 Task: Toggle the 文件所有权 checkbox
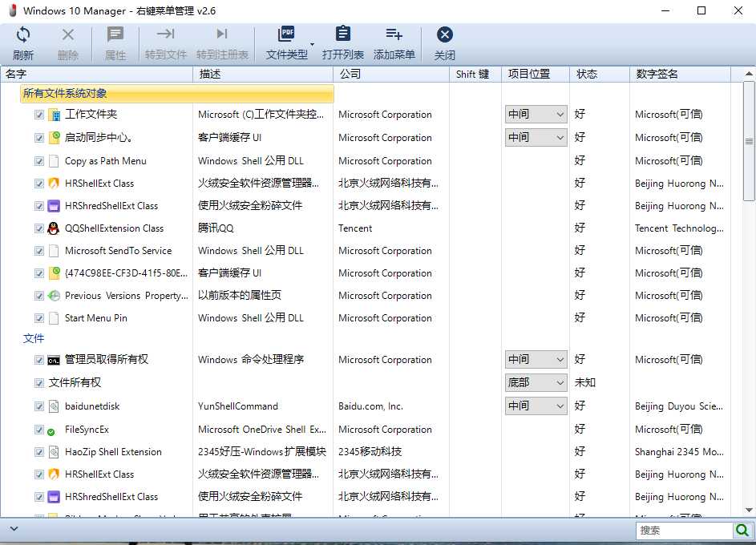tap(39, 383)
